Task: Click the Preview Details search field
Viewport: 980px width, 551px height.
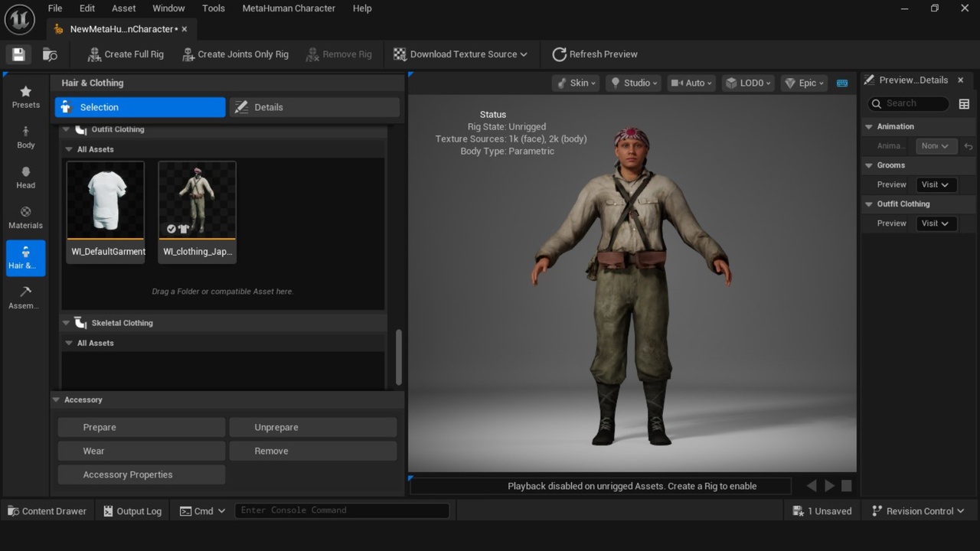Action: pos(909,103)
